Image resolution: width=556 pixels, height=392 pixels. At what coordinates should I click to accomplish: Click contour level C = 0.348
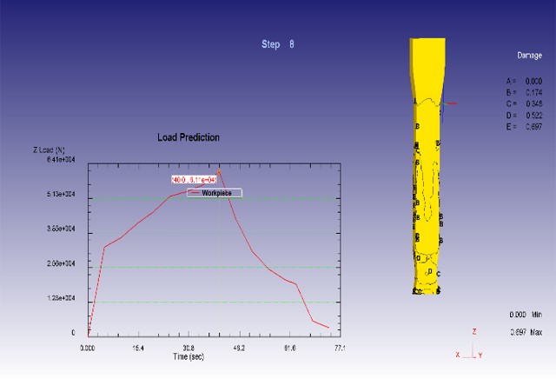(520, 103)
